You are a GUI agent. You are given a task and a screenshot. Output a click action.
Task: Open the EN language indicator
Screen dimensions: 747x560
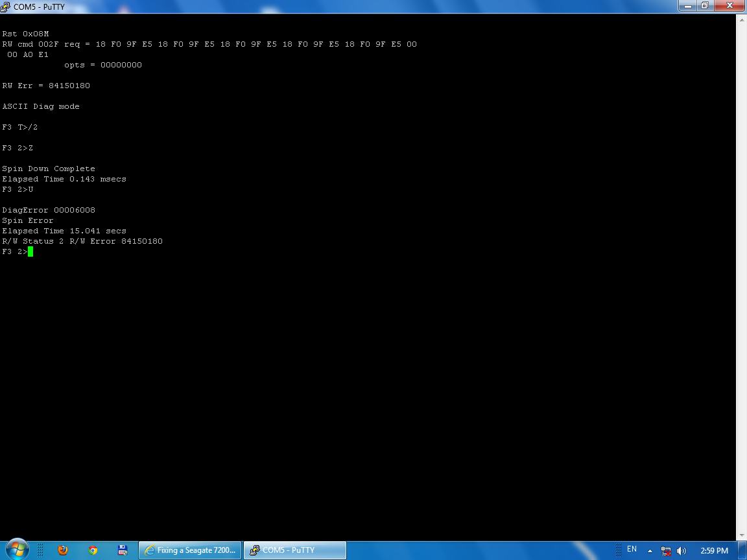click(632, 549)
